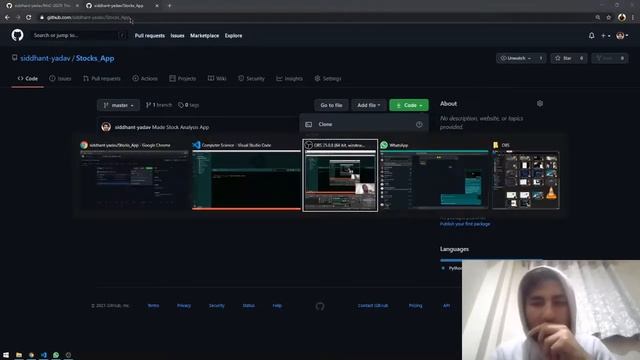The image size is (640, 360).
Task: Go back using browser back arrow
Action: pos(7,18)
